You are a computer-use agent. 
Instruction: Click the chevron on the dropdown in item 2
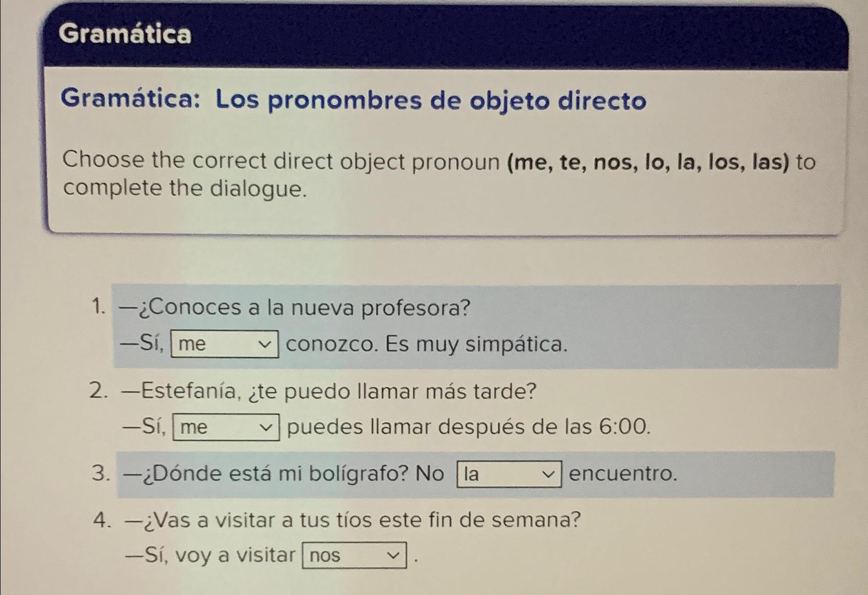click(268, 428)
